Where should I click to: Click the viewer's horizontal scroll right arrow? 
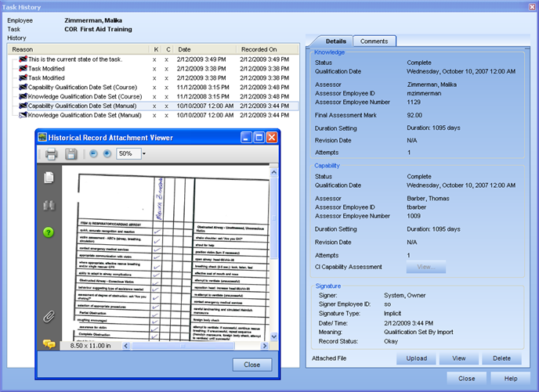coord(264,346)
